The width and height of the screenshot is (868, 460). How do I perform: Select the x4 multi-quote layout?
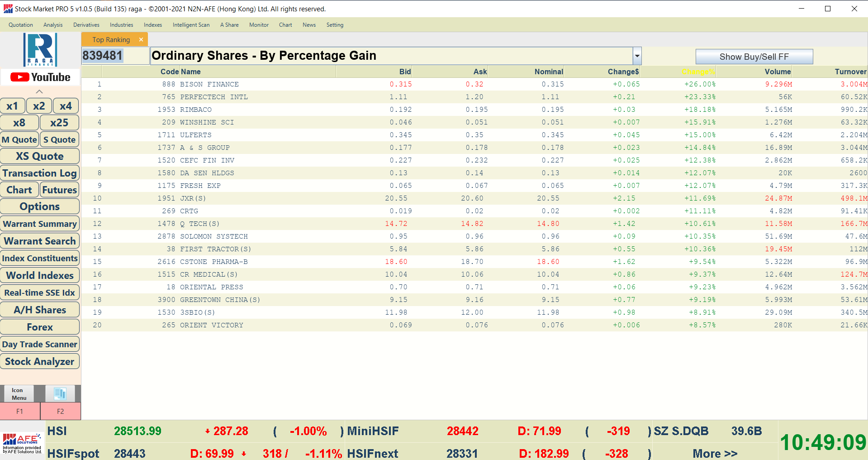(66, 106)
